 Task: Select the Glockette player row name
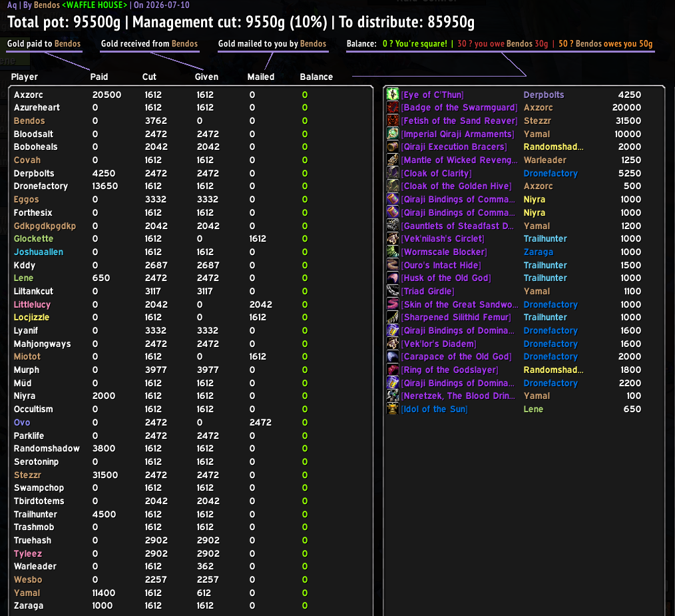coord(33,238)
